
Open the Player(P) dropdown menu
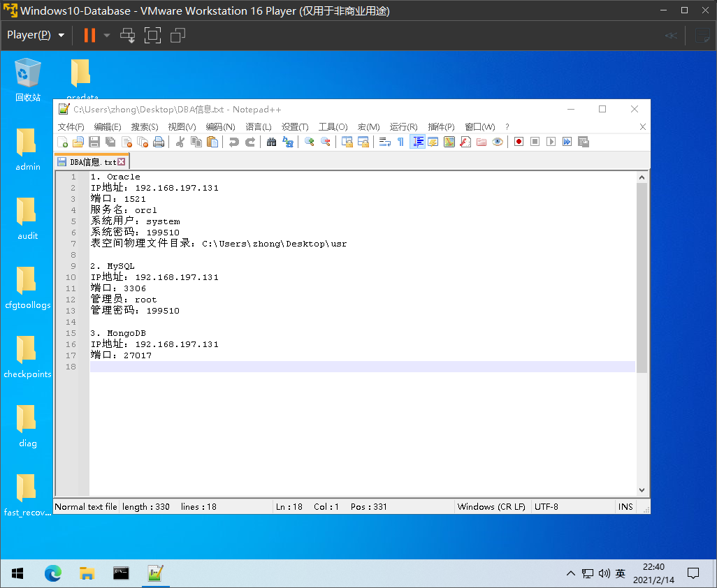[36, 35]
